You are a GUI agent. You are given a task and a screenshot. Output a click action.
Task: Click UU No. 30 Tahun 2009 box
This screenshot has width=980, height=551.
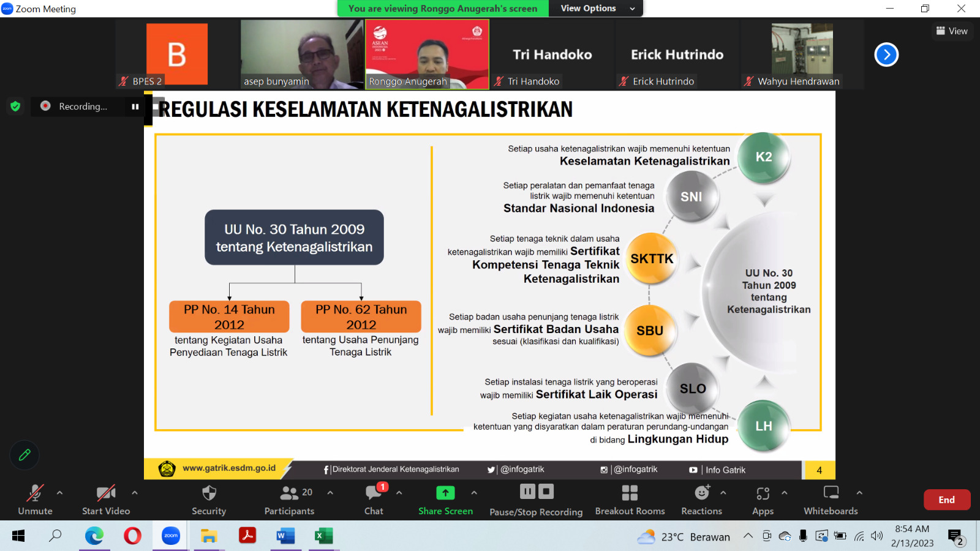[x=294, y=238]
